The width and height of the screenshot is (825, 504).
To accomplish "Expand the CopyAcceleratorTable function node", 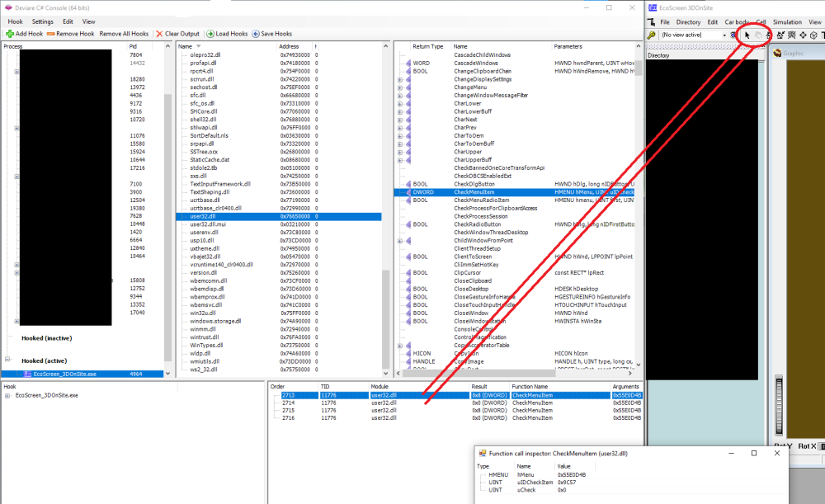I will pyautogui.click(x=400, y=346).
